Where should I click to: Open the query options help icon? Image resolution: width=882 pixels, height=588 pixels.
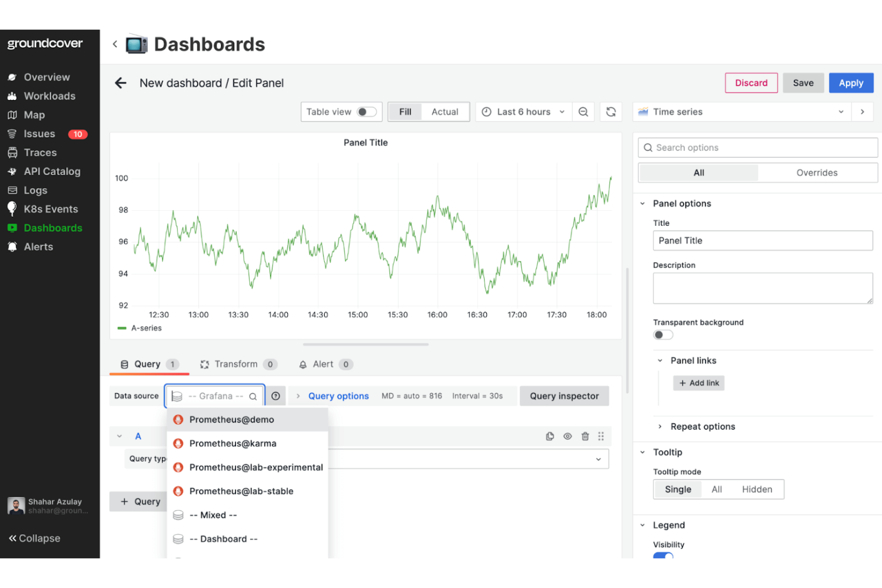coord(275,396)
